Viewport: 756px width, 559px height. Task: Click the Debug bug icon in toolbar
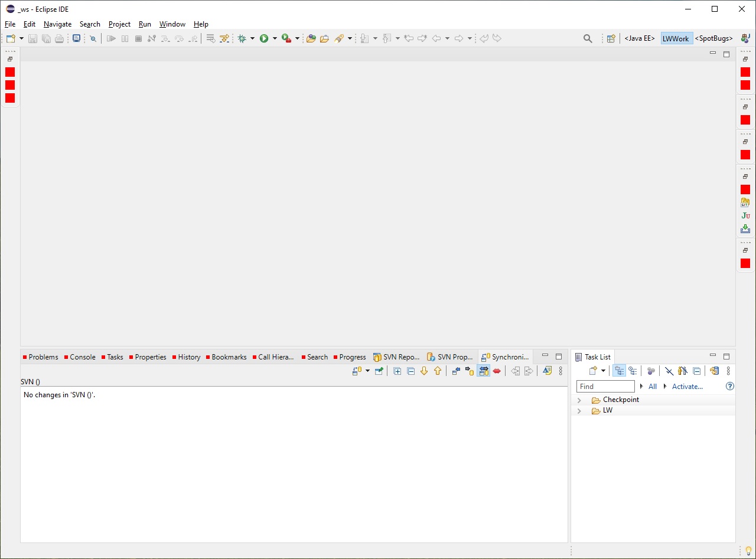(x=242, y=38)
